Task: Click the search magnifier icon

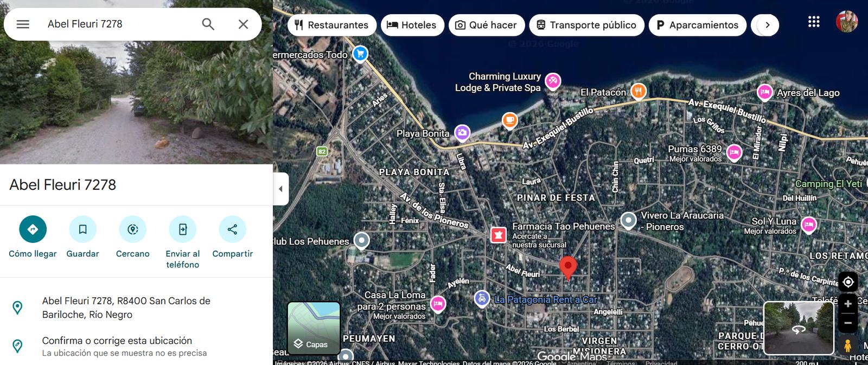Action: coord(208,24)
